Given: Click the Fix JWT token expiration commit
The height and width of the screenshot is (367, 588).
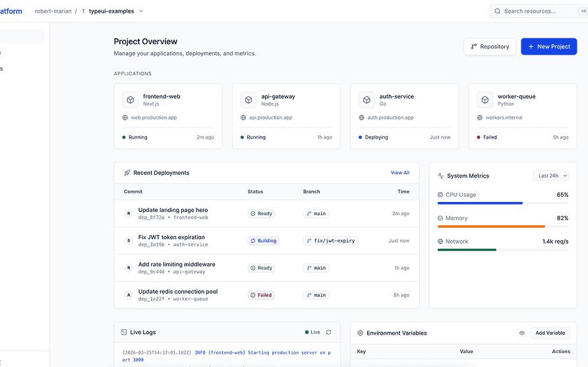Looking at the screenshot, I should click(171, 237).
